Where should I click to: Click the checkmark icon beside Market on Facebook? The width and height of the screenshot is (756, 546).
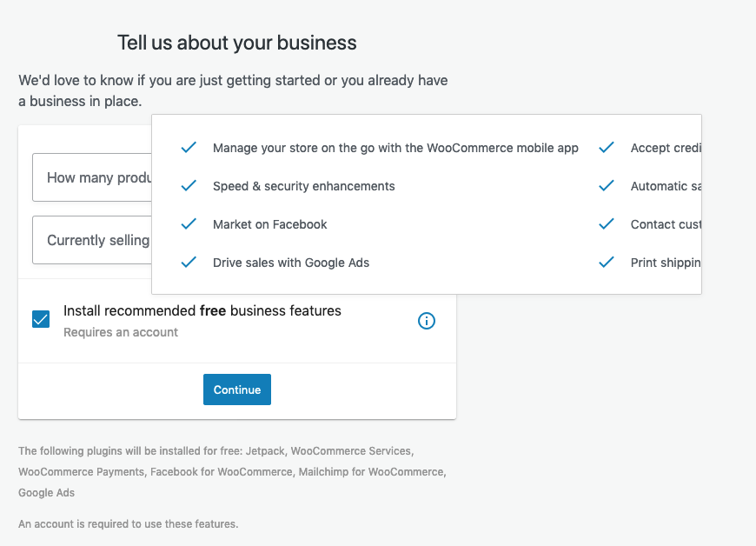189,224
